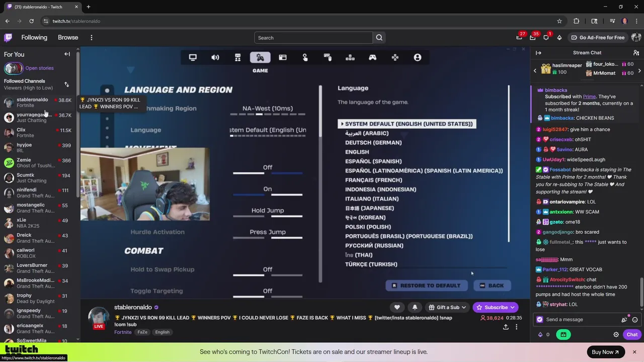
Task: Share the stream via upload icon
Action: tap(506, 327)
